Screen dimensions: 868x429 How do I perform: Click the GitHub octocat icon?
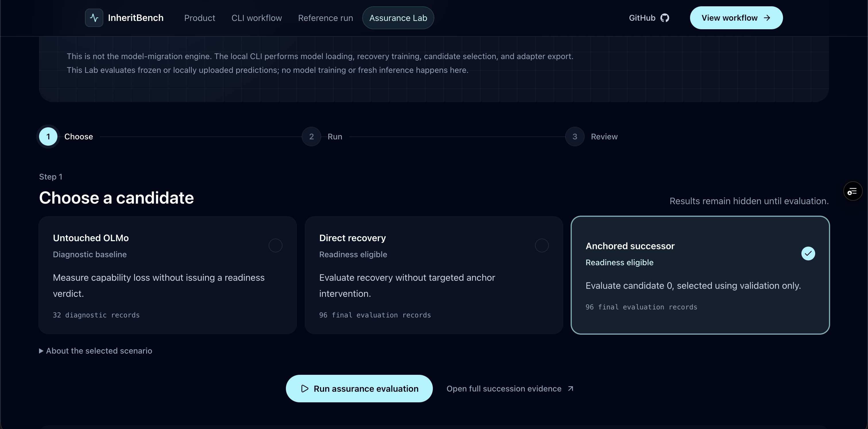(664, 18)
